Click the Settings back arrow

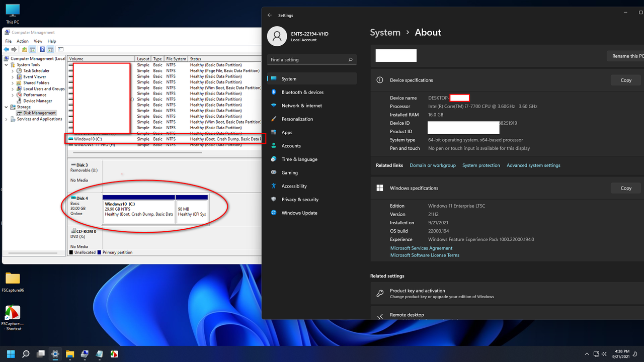pos(270,15)
